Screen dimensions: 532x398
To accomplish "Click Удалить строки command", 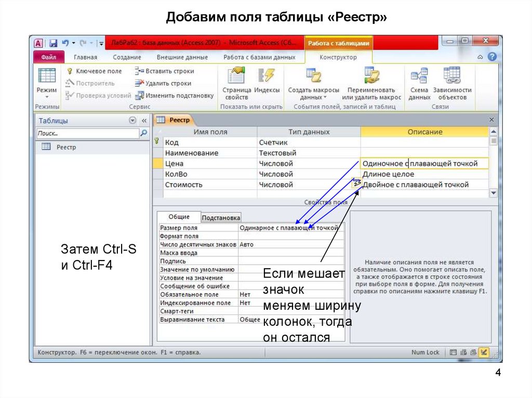I will (163, 83).
